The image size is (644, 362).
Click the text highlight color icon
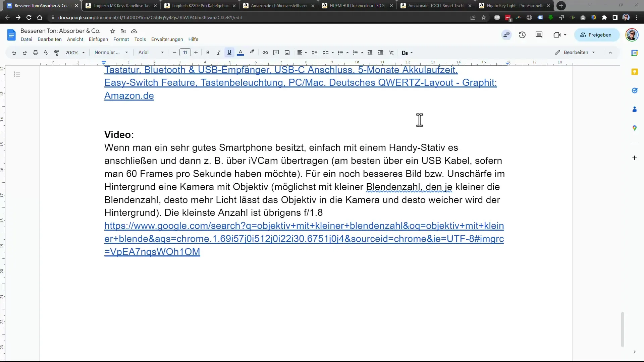(x=252, y=53)
